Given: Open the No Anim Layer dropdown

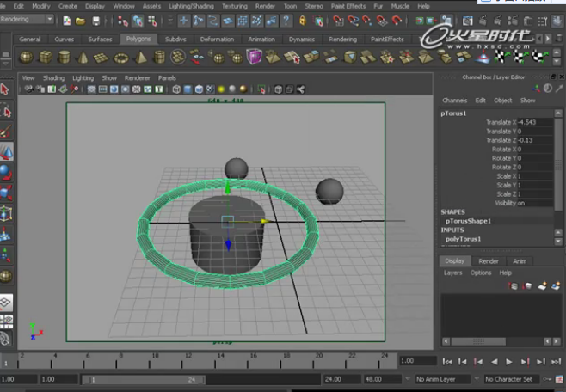Looking at the screenshot, I should [443, 379].
